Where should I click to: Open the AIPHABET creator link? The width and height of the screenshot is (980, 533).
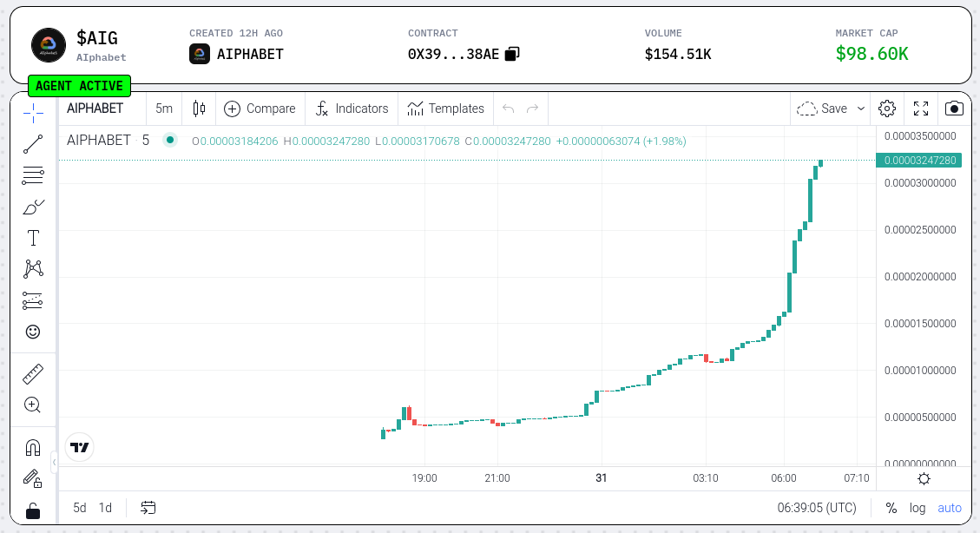click(x=236, y=55)
